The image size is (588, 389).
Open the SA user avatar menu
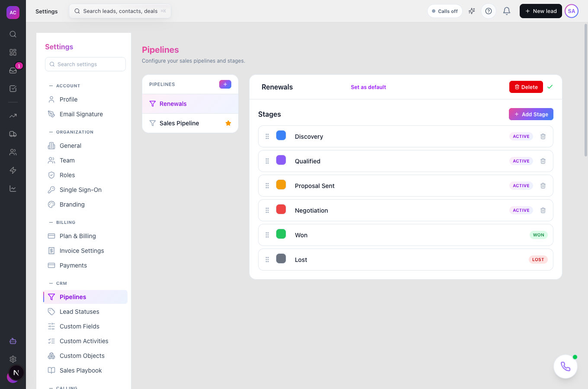click(572, 11)
